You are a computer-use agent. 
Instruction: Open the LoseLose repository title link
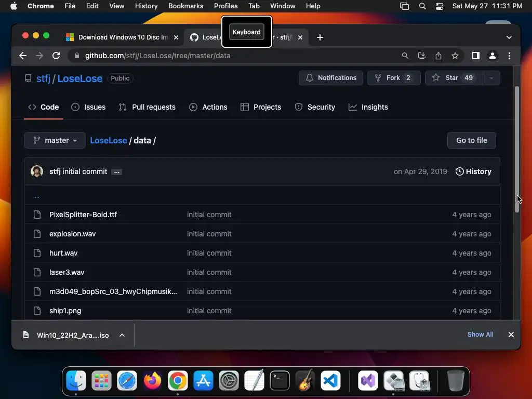(79, 78)
